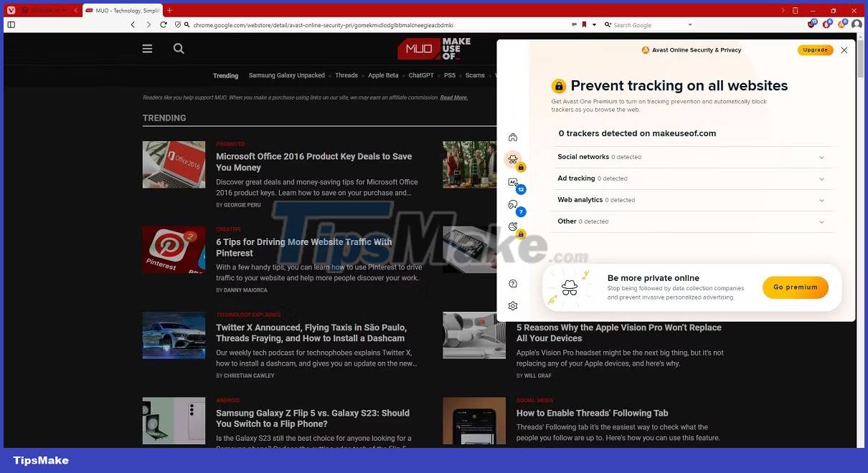
Task: Select the anti-tracking spy icon in Avast sidebar
Action: click(513, 159)
